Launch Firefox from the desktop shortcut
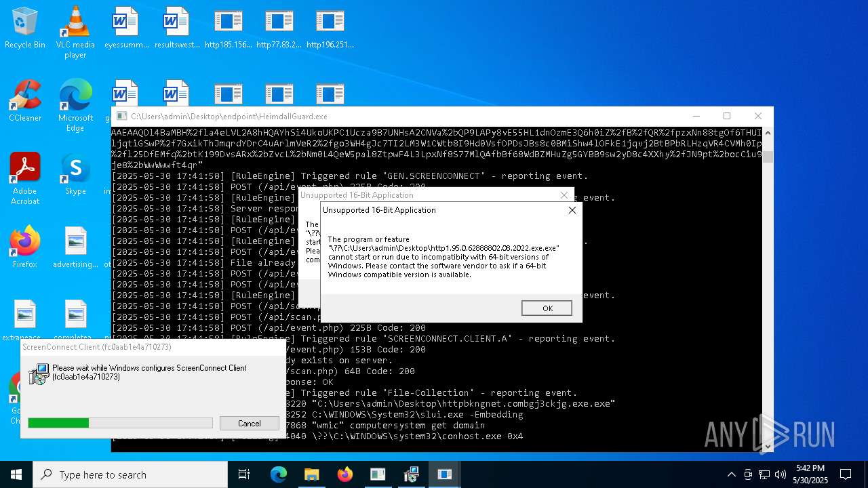The height and width of the screenshot is (488, 868). pos(25,247)
